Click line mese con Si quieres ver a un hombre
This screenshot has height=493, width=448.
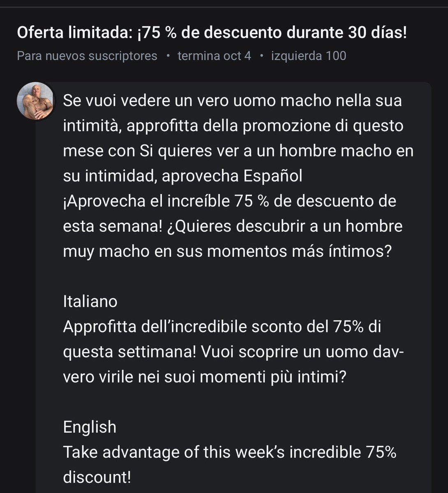pos(238,151)
